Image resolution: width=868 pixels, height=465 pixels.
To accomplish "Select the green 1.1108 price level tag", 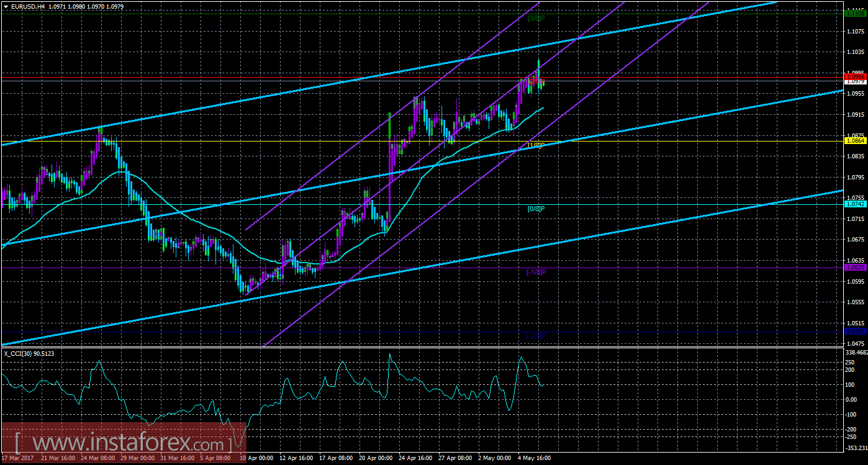I will click(855, 13).
